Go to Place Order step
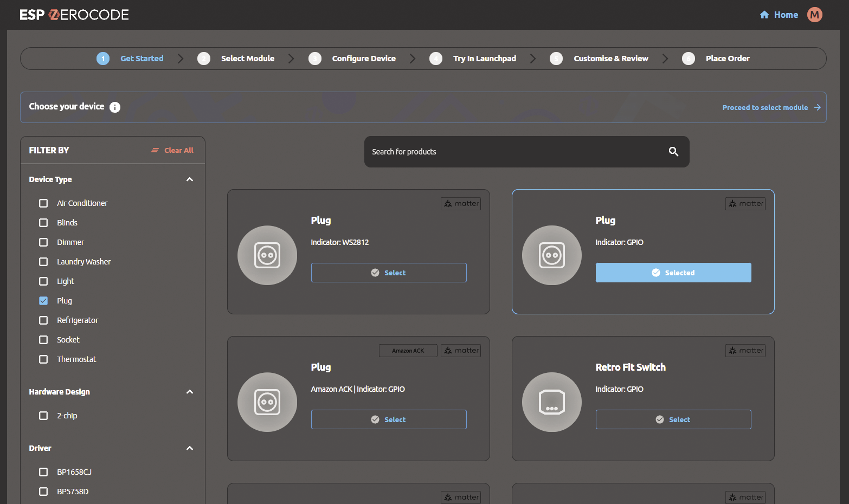Screen dimensions: 849x504 (x=728, y=59)
